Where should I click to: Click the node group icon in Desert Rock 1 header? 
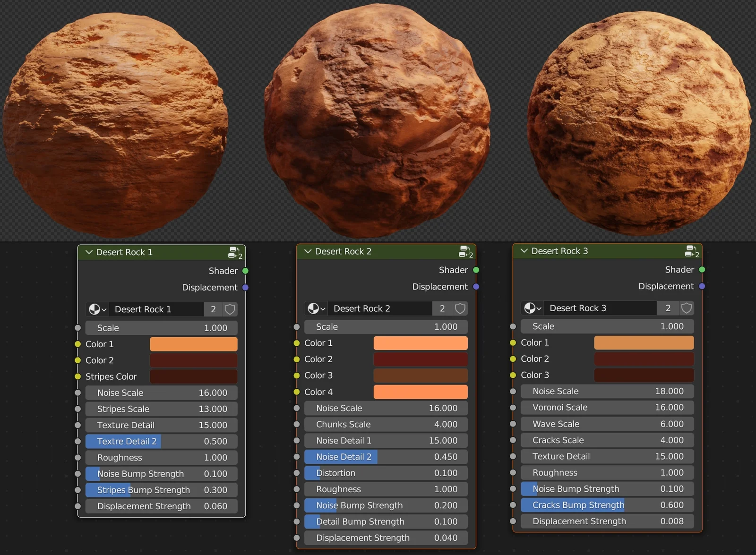[233, 253]
